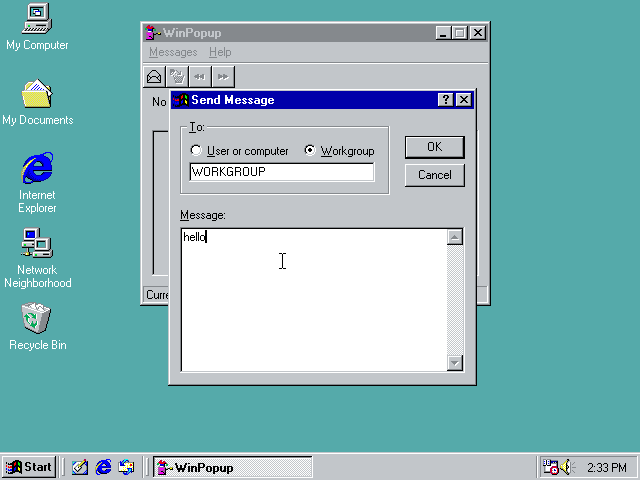This screenshot has height=480, width=640.
Task: Maximize the WinPopup window
Action: point(460,33)
